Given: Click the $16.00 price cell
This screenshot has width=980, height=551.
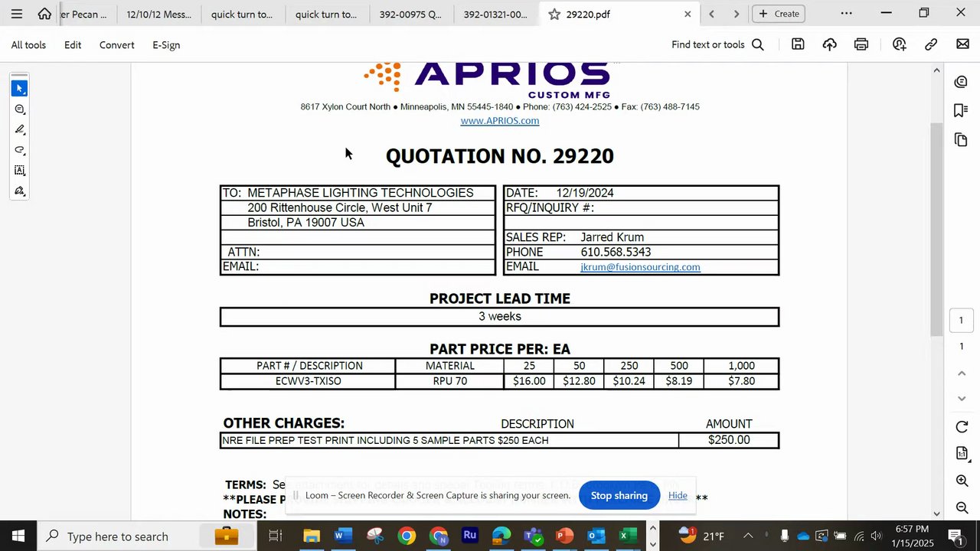Looking at the screenshot, I should (529, 381).
